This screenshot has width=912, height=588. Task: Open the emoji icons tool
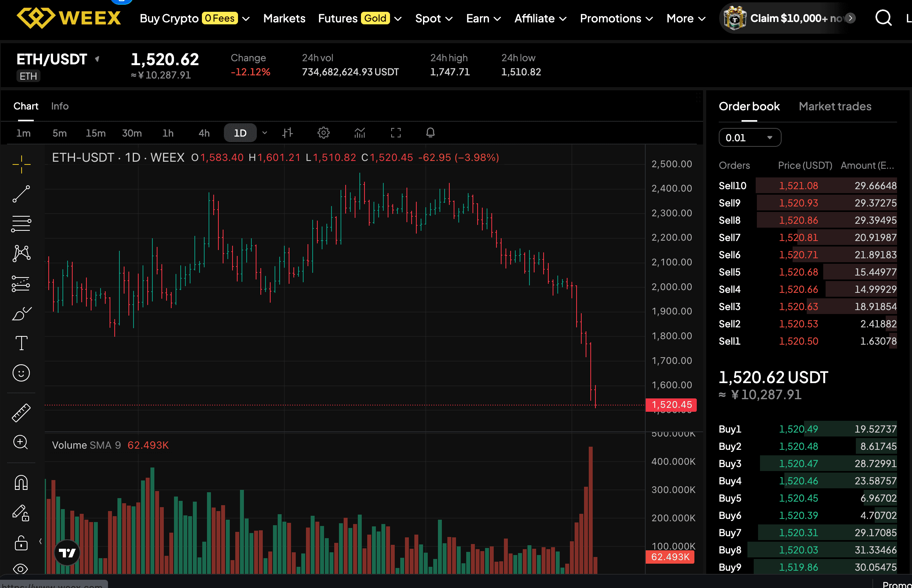pos(21,373)
